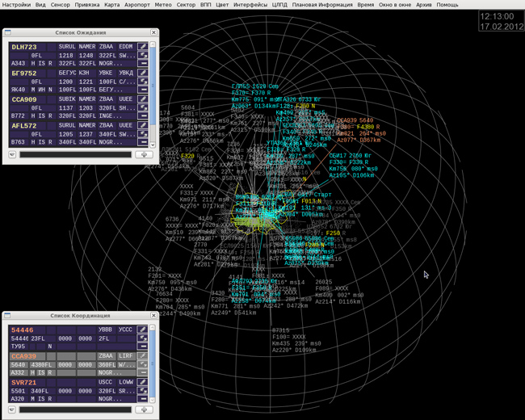This screenshot has width=525, height=420.
Task: Edit the 54446 strip with pencil icon
Action: [x=143, y=330]
